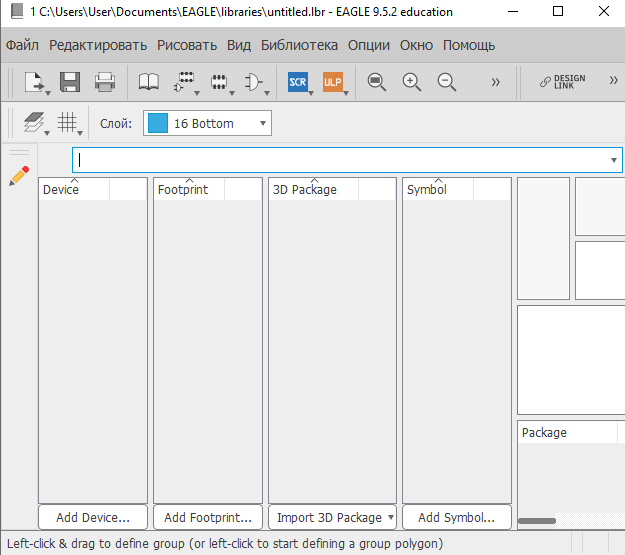Click the blue Bottom layer color swatch
Image resolution: width=625 pixels, height=555 pixels.
pos(157,123)
